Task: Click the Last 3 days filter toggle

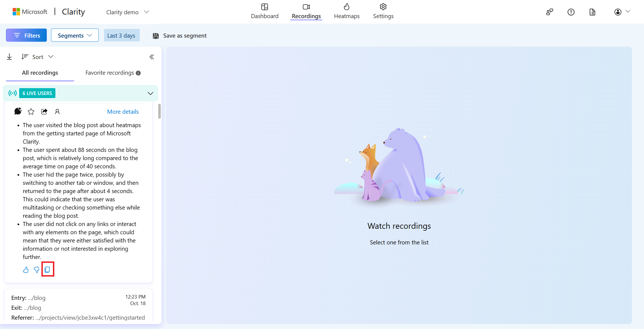Action: [121, 35]
